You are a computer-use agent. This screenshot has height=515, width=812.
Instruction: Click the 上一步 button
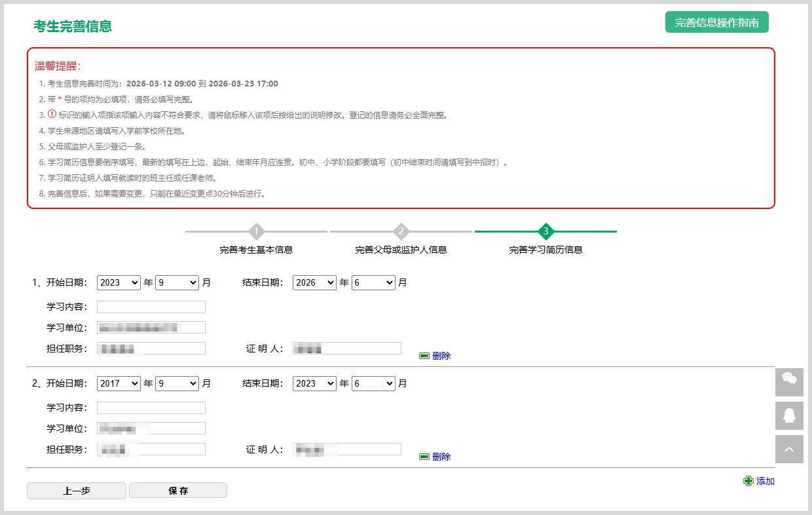pos(77,491)
